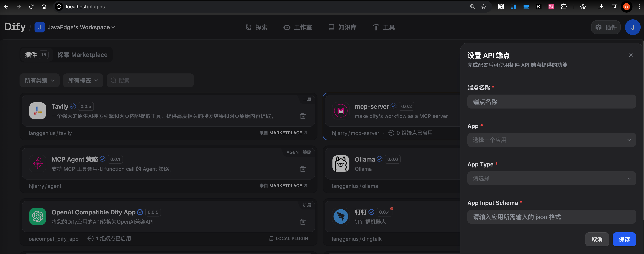Image resolution: width=644 pixels, height=254 pixels.
Task: Click 取消 to cancel endpoint setup
Action: coord(597,240)
